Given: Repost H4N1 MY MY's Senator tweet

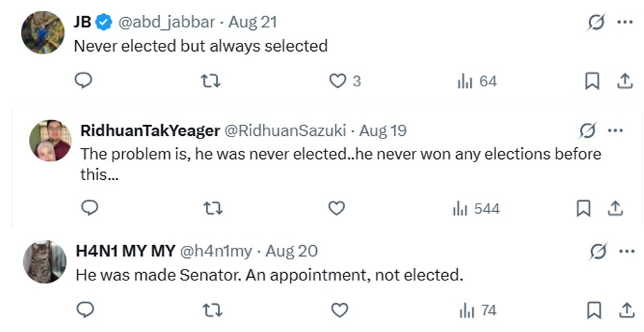Looking at the screenshot, I should pos(213,310).
